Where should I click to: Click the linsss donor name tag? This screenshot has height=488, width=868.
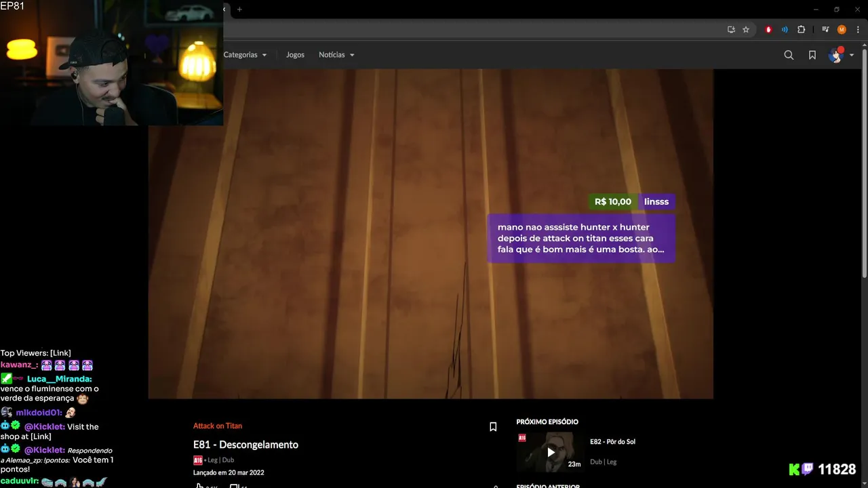656,202
